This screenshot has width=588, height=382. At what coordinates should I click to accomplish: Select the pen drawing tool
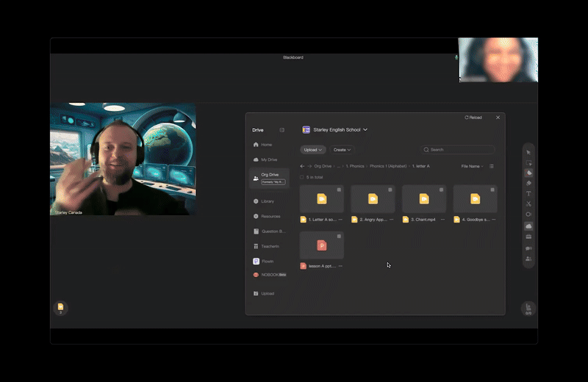pyautogui.click(x=528, y=173)
